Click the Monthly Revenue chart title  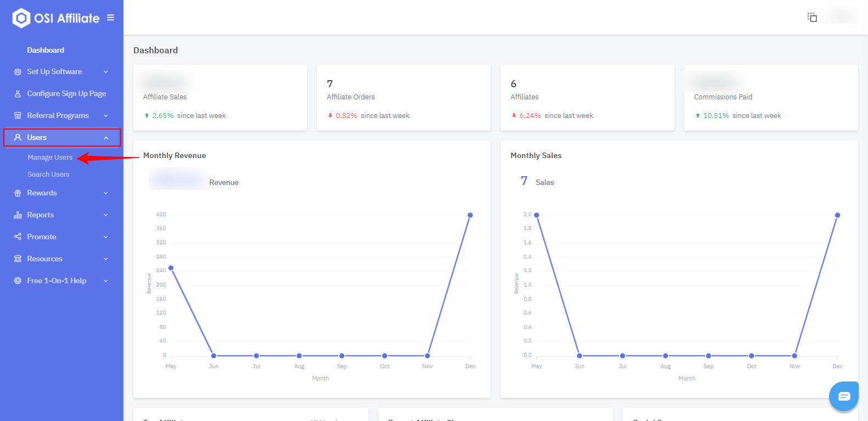(174, 156)
